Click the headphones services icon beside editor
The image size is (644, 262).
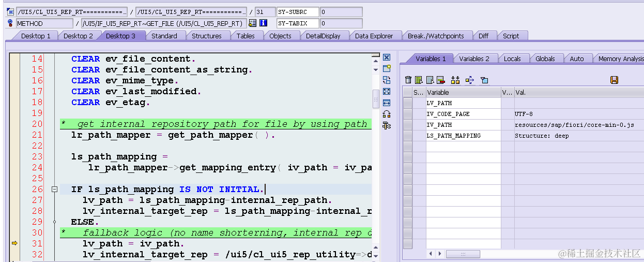(387, 114)
